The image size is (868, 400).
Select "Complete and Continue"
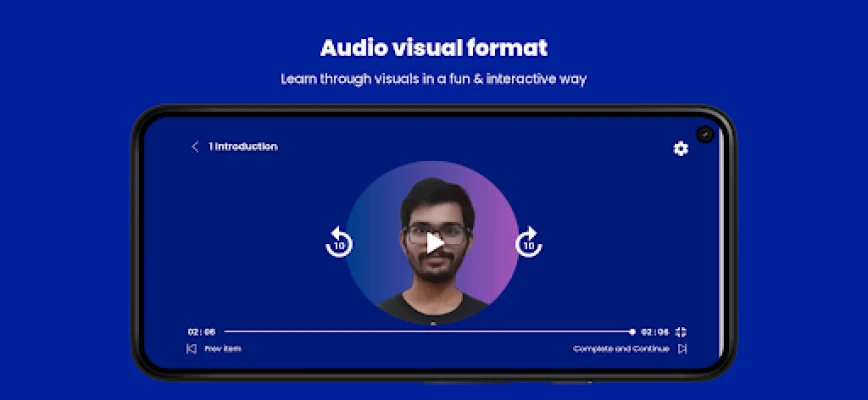pos(620,349)
